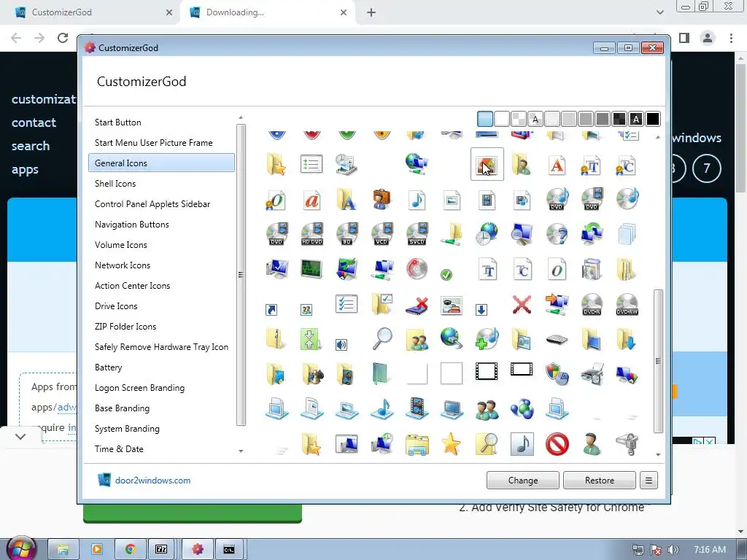Screen dimensions: 747x560
Task: Select the zipped folder icon
Action: (x=276, y=339)
